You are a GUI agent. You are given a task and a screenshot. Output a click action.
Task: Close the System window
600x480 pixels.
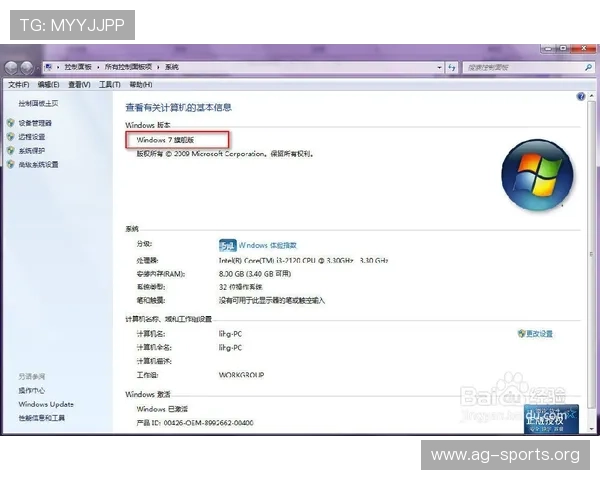tap(584, 49)
